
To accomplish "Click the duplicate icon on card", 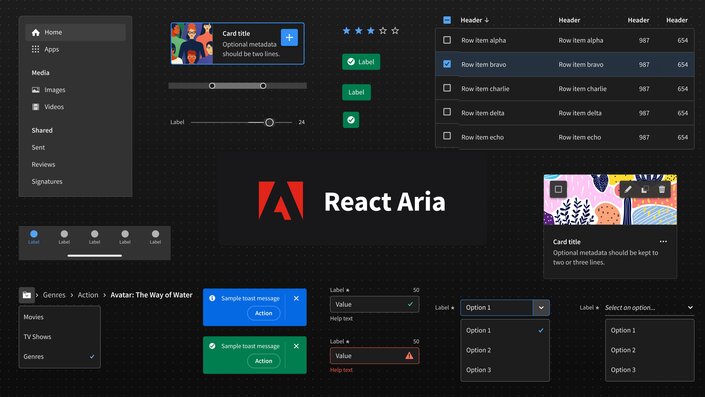I will click(x=644, y=189).
